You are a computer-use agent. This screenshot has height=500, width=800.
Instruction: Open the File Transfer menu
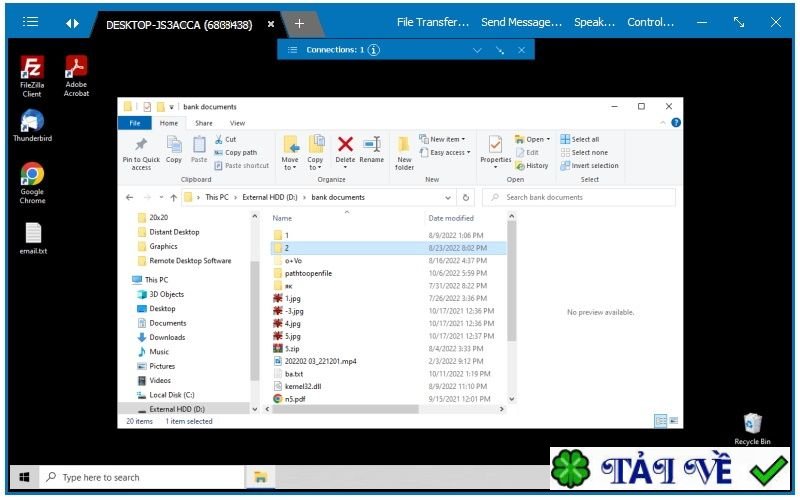coord(433,22)
